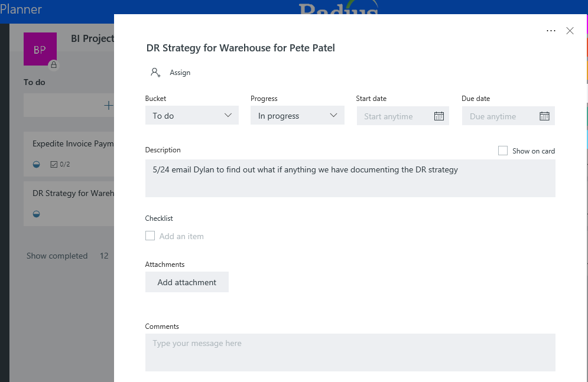Click the task title DR Strategy for Warehouse
588x382 pixels.
pyautogui.click(x=241, y=48)
